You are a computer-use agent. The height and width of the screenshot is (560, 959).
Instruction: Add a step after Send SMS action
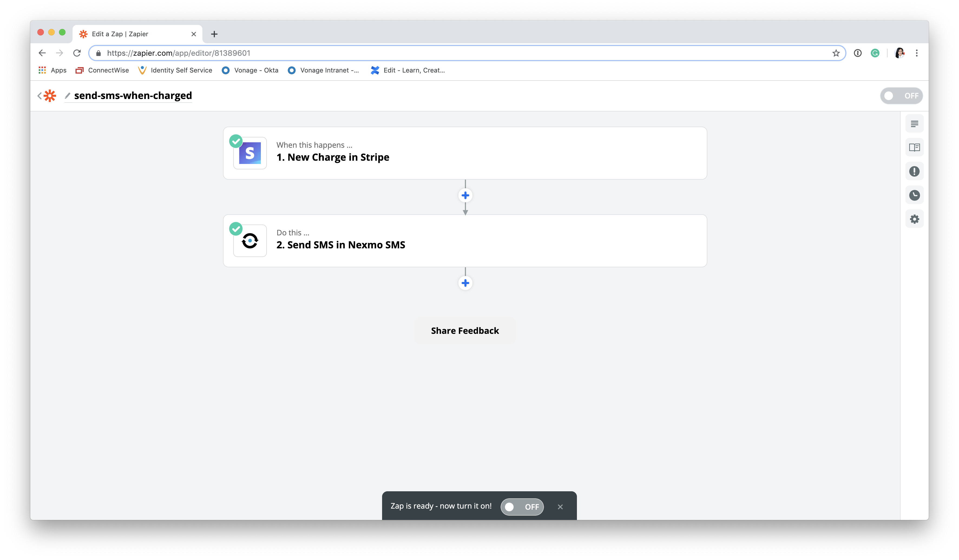coord(465,283)
